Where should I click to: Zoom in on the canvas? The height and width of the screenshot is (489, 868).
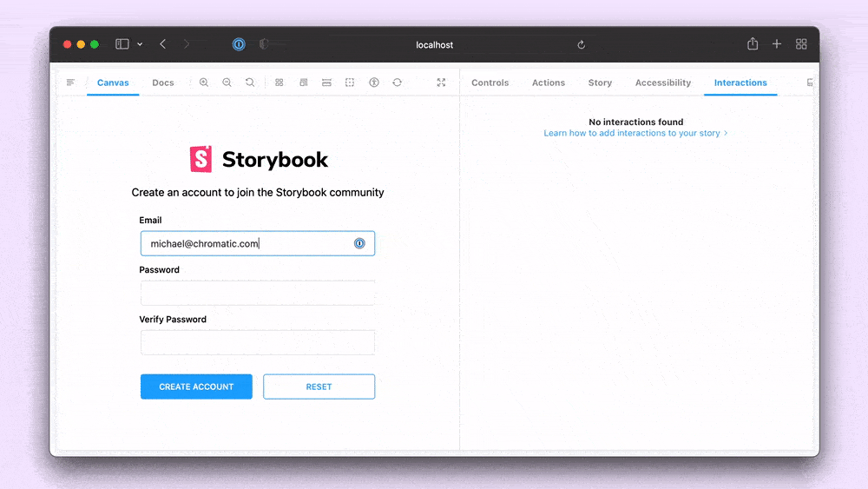(x=204, y=83)
